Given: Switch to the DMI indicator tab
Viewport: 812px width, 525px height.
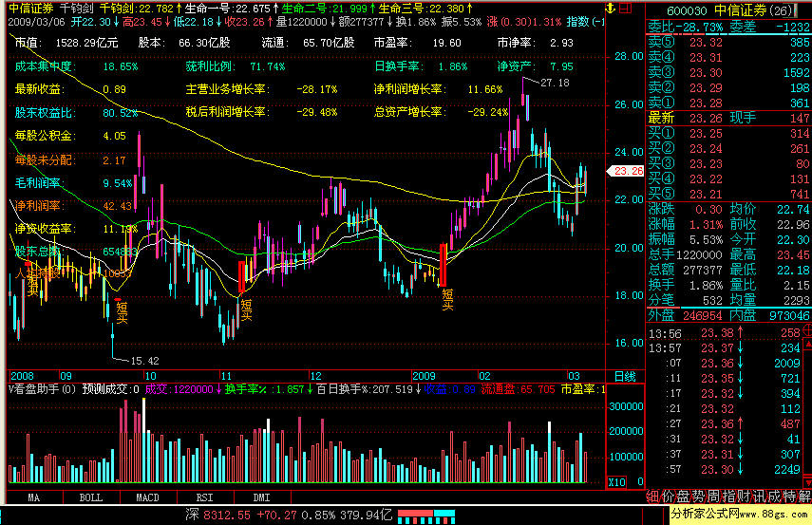Looking at the screenshot, I should coord(261,497).
